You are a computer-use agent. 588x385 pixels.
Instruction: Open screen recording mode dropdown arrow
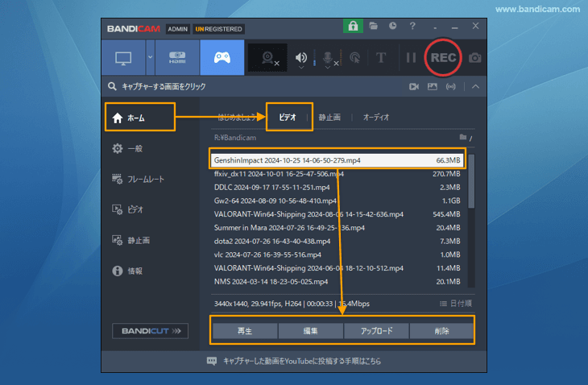[151, 58]
